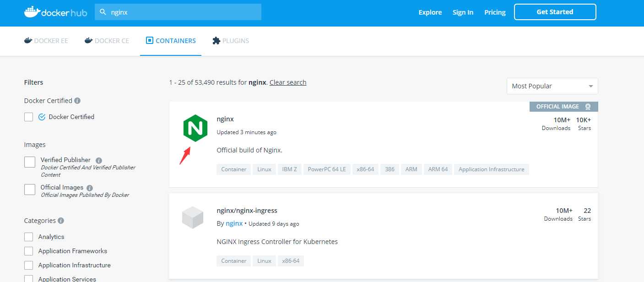This screenshot has width=644, height=282.
Task: Click the x86-64 tag on nginx card
Action: coord(365,169)
